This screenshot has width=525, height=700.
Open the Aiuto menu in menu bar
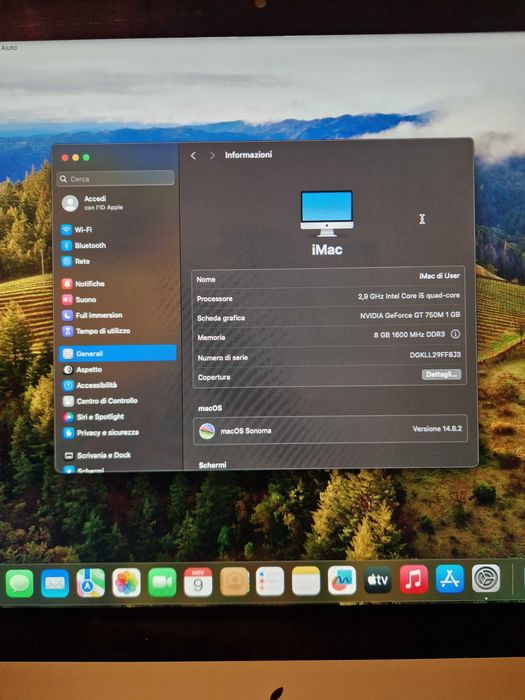coord(8,47)
